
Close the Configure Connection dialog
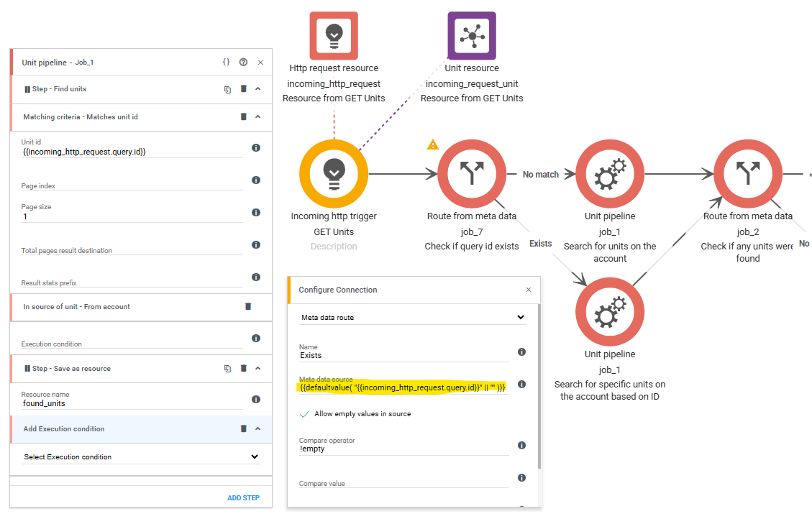tap(529, 290)
